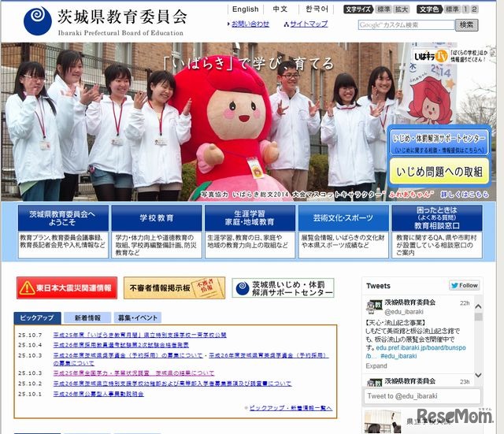Open the いじめ問題への取組 yellow banner
504x434 pixels.
point(439,172)
